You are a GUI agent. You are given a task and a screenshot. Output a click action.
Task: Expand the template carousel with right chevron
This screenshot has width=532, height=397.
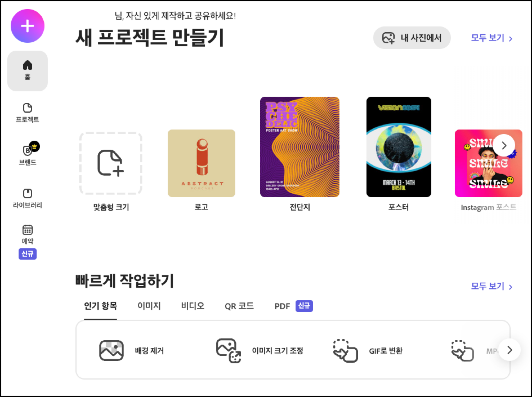504,146
